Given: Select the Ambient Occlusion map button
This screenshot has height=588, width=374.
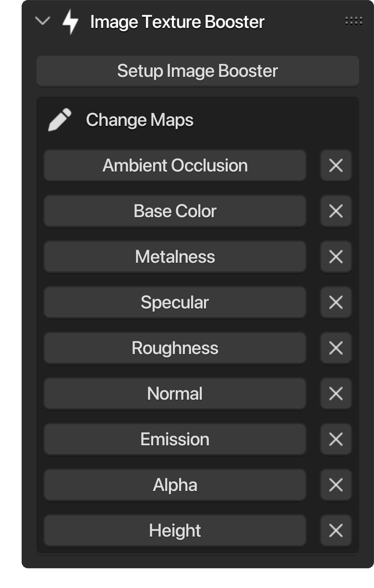Looking at the screenshot, I should pyautogui.click(x=175, y=166).
